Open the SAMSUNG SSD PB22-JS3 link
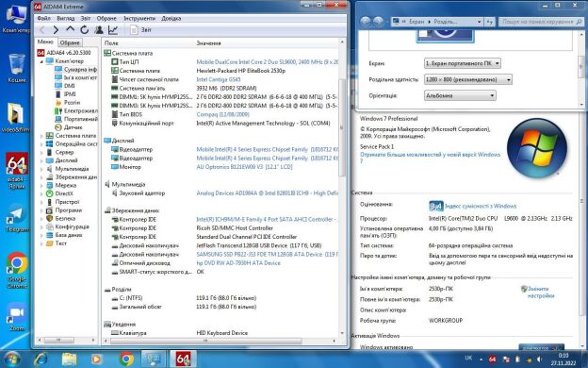This screenshot has height=368, width=588. coord(267,254)
